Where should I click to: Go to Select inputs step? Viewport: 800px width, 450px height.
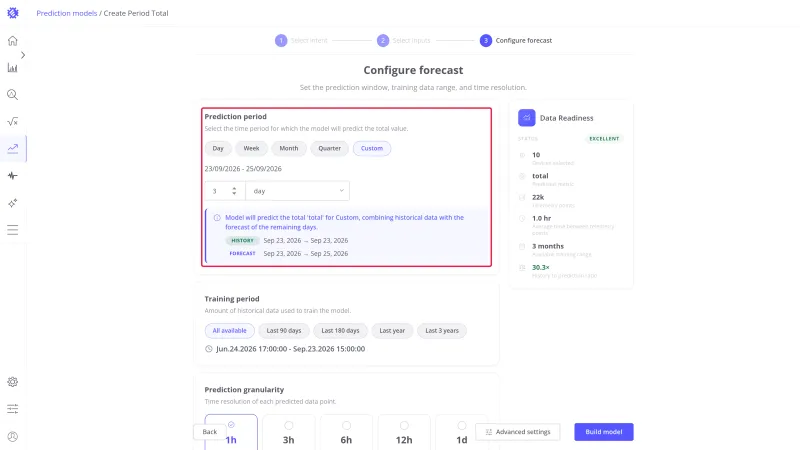tap(404, 40)
